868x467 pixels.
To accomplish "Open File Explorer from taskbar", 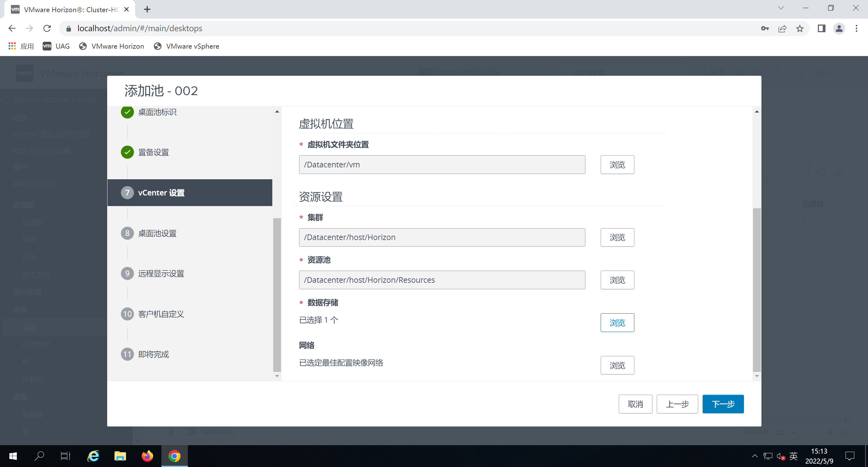I will (x=120, y=456).
